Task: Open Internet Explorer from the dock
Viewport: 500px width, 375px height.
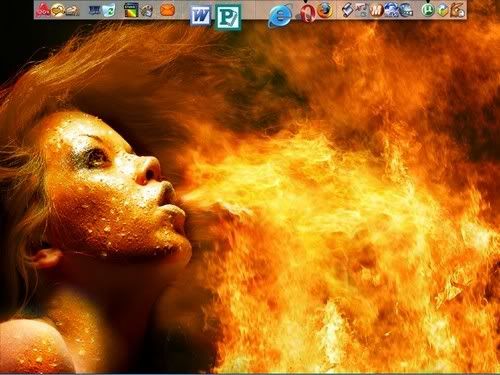Action: (280, 16)
